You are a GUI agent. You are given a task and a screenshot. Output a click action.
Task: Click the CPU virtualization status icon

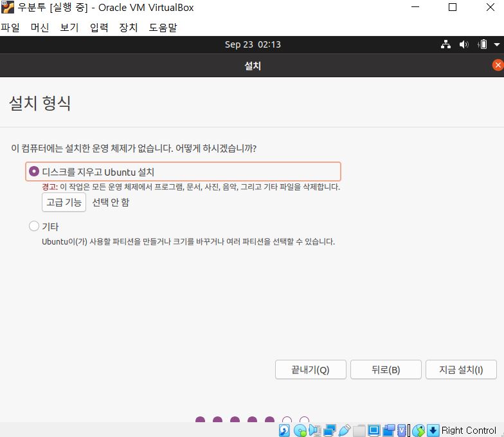pos(402,430)
